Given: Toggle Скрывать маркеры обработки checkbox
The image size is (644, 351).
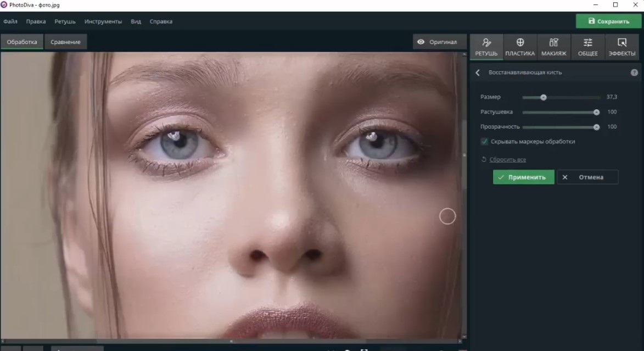Looking at the screenshot, I should click(x=484, y=141).
